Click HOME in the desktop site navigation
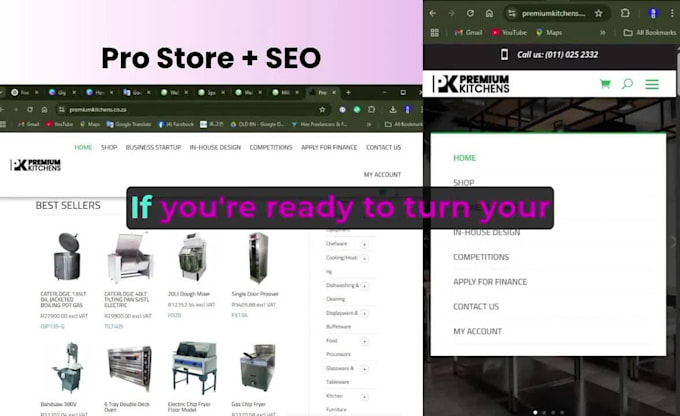 coord(83,147)
